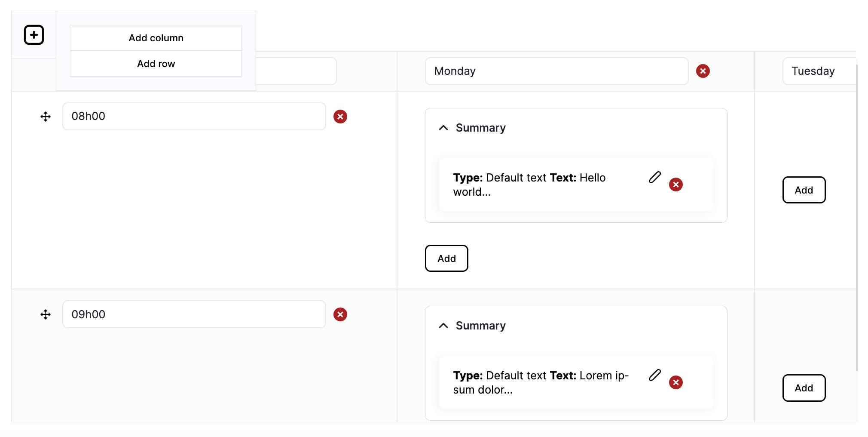The image size is (868, 437).
Task: Choose Add column from the menu
Action: tap(156, 38)
